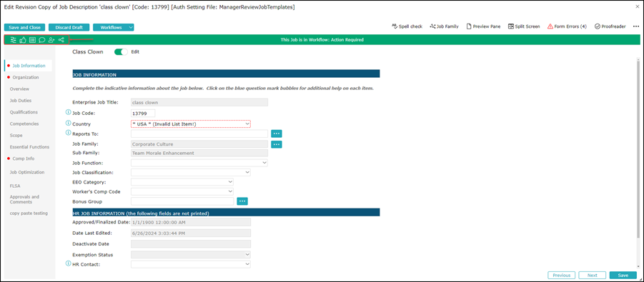Go to the Comp Info section
This screenshot has width=644, height=282.
pyautogui.click(x=24, y=158)
